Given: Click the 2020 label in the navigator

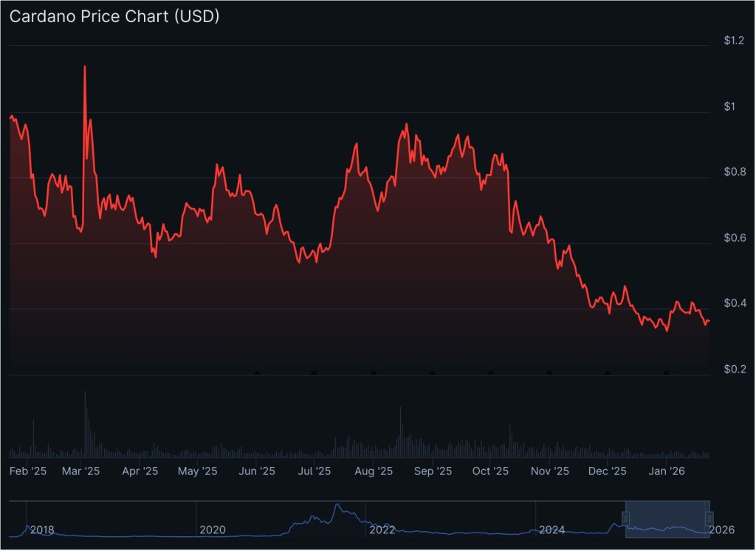Looking at the screenshot, I should 213,530.
